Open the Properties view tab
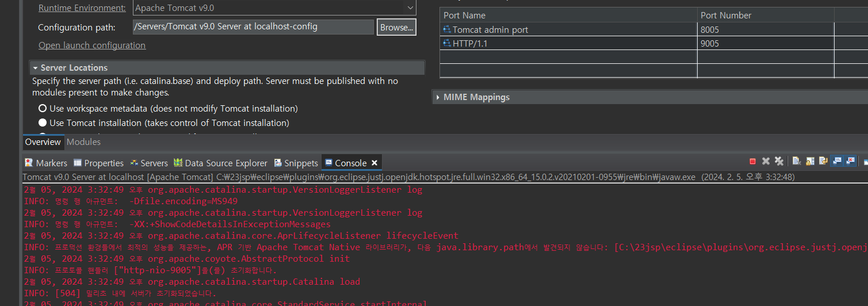Image resolution: width=868 pixels, height=306 pixels. pyautogui.click(x=98, y=163)
